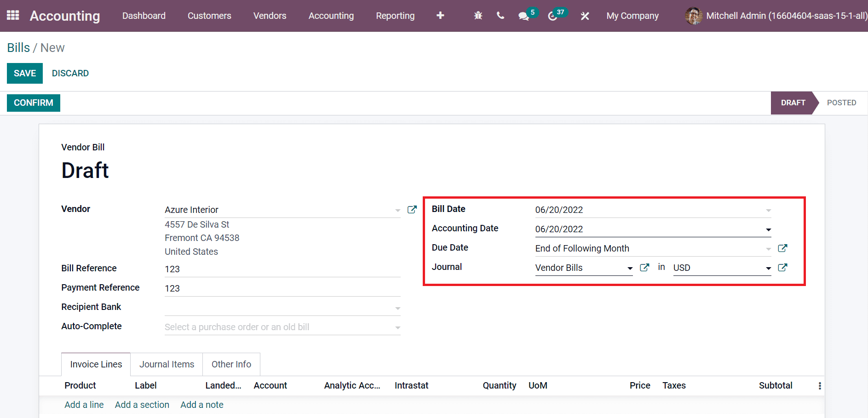Open the Vendor Bills journal external link

[x=644, y=268]
